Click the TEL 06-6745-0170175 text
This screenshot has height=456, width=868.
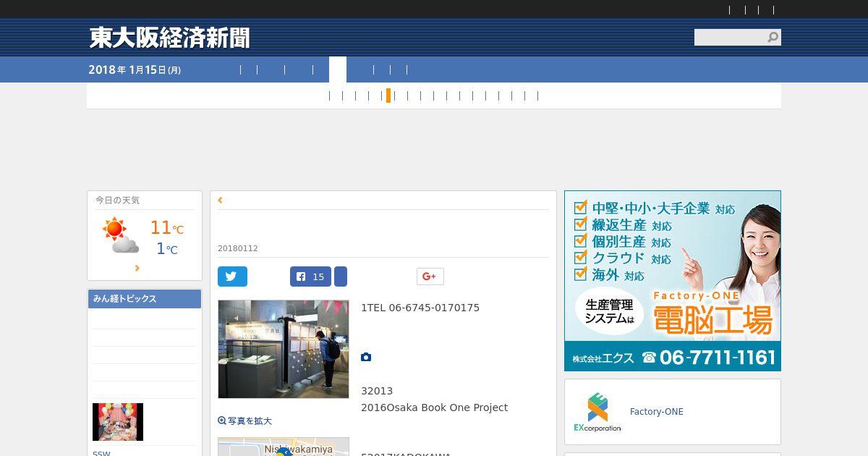[x=420, y=308]
